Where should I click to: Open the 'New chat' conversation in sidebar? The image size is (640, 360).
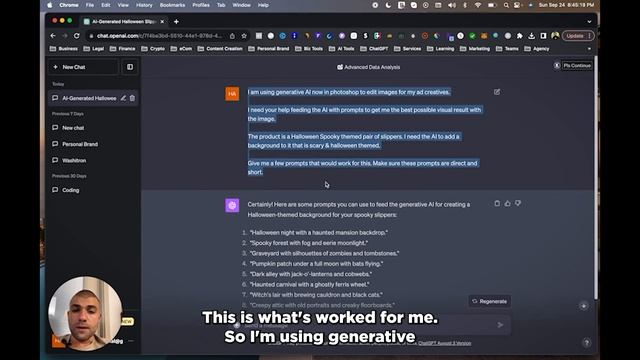73,128
